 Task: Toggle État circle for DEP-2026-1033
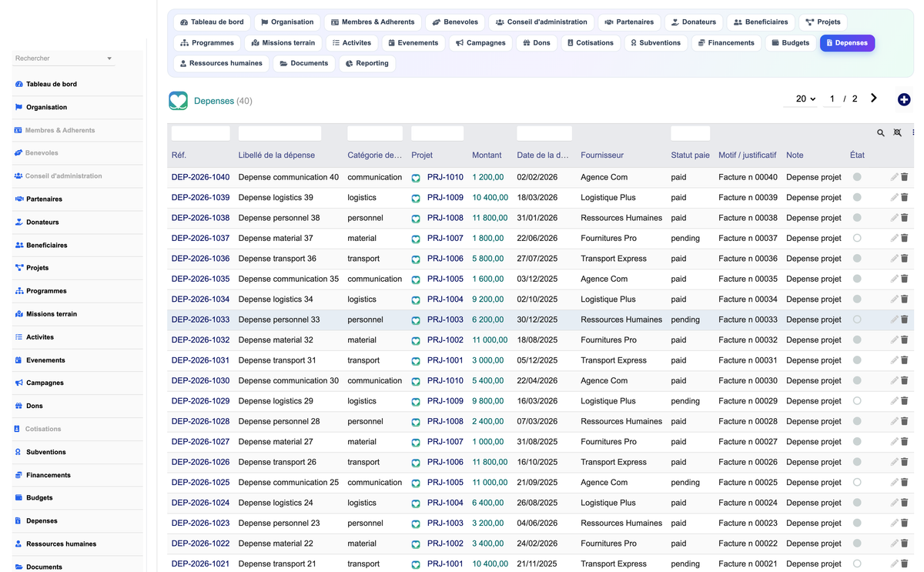point(857,319)
